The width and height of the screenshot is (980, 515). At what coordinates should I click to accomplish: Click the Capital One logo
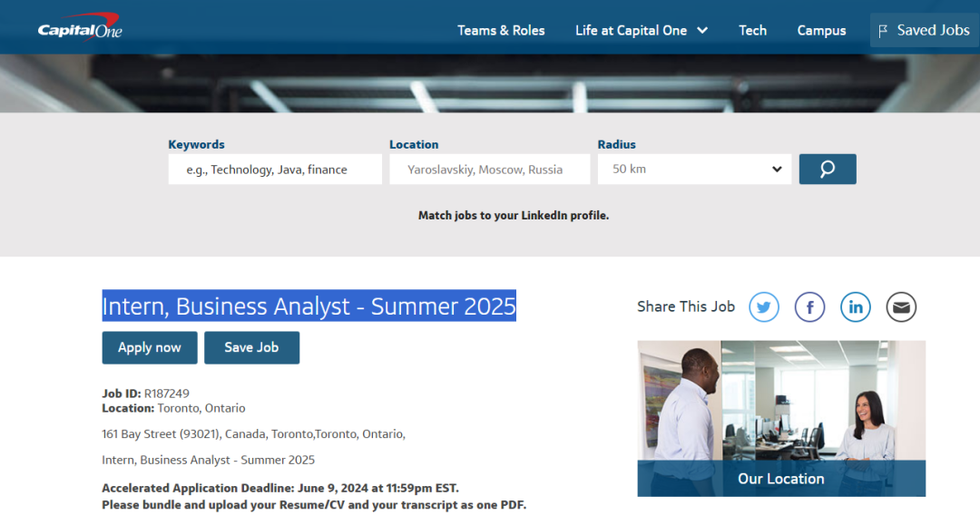(80, 27)
